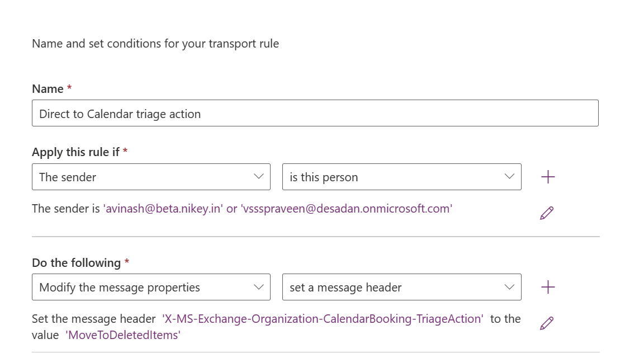Edit the message header using pencil icon
Screen dimensions: 644x353
pyautogui.click(x=547, y=323)
